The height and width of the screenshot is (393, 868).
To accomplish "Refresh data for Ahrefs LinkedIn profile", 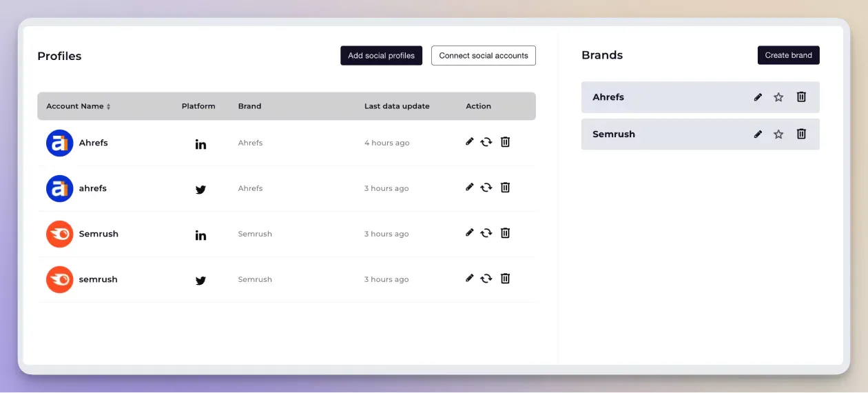I will (486, 142).
